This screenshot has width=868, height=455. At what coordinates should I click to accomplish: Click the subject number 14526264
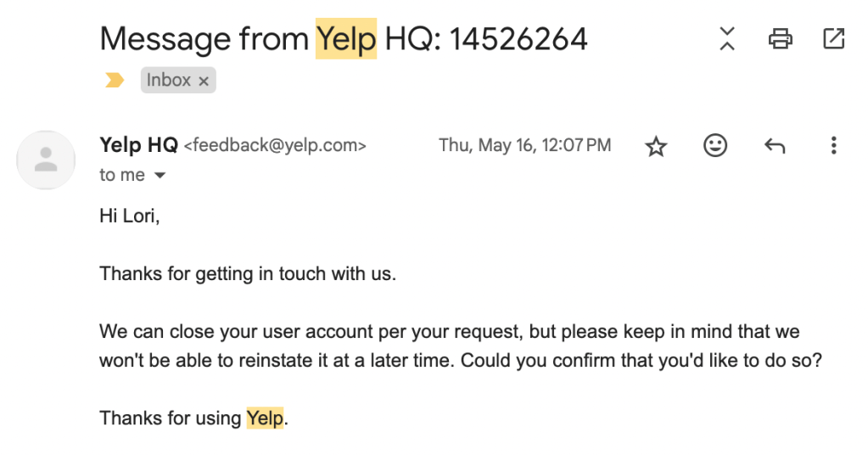click(518, 38)
